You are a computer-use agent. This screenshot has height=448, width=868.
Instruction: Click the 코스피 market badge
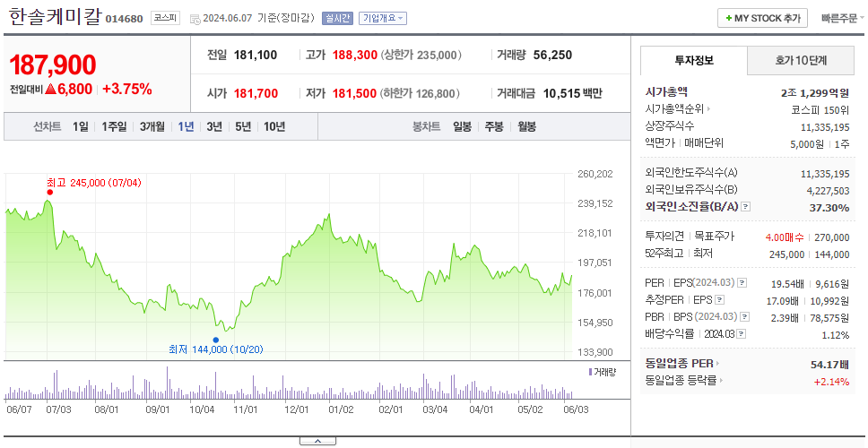tap(166, 18)
